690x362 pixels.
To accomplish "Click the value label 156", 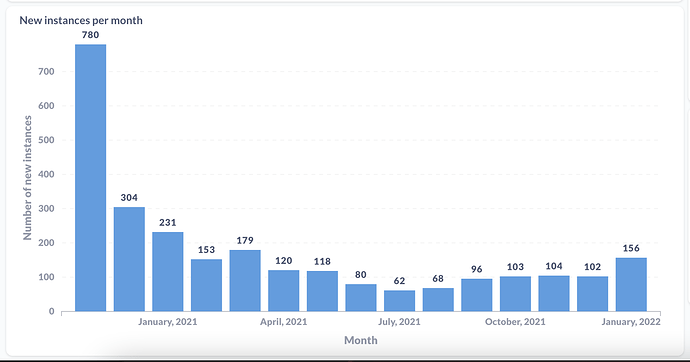I will tap(631, 248).
